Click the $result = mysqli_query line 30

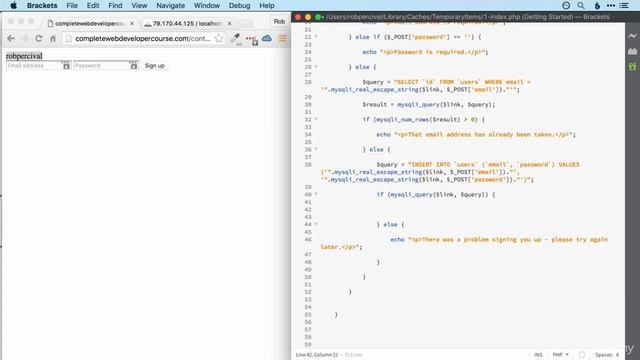(x=429, y=104)
